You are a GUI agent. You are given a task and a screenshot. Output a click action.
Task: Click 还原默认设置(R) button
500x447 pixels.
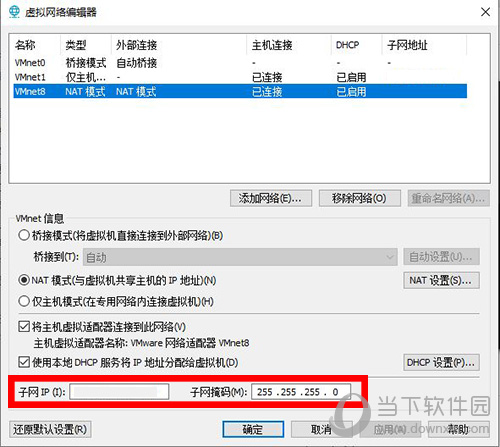coord(50,429)
